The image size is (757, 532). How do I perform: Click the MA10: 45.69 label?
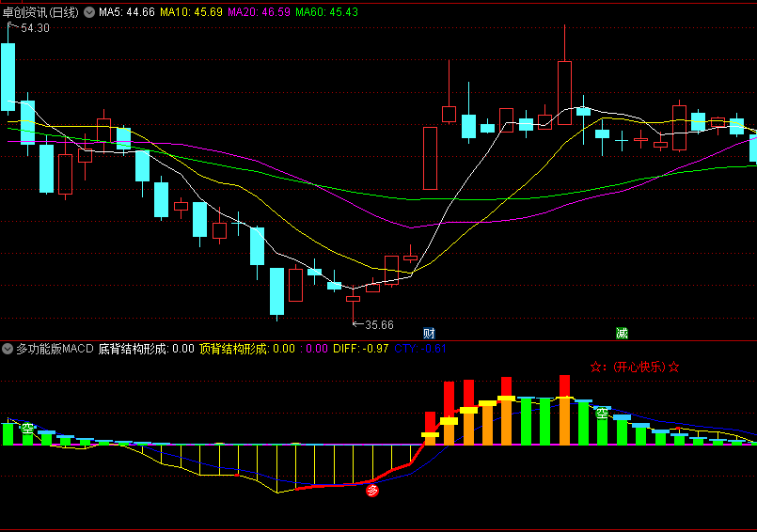(191, 12)
